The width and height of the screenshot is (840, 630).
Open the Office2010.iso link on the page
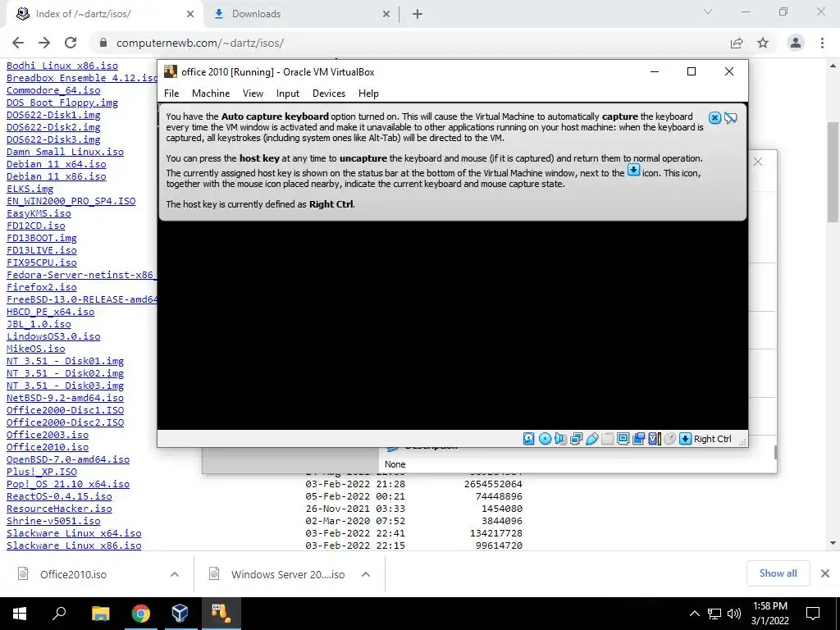point(48,447)
